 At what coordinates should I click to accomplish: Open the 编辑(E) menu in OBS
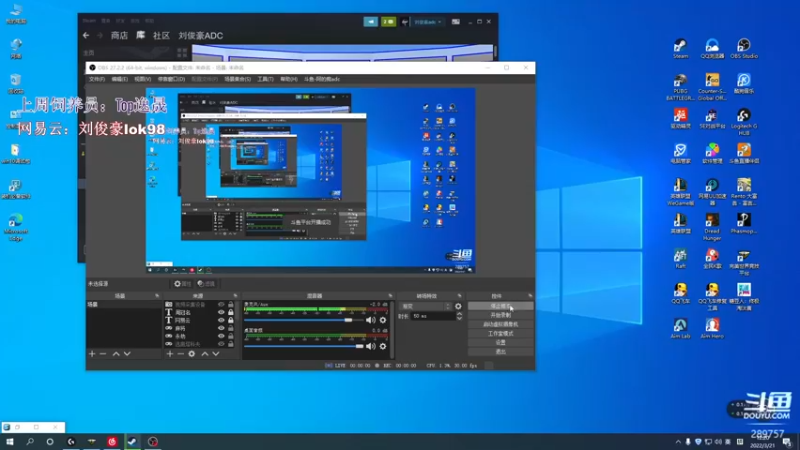119,79
